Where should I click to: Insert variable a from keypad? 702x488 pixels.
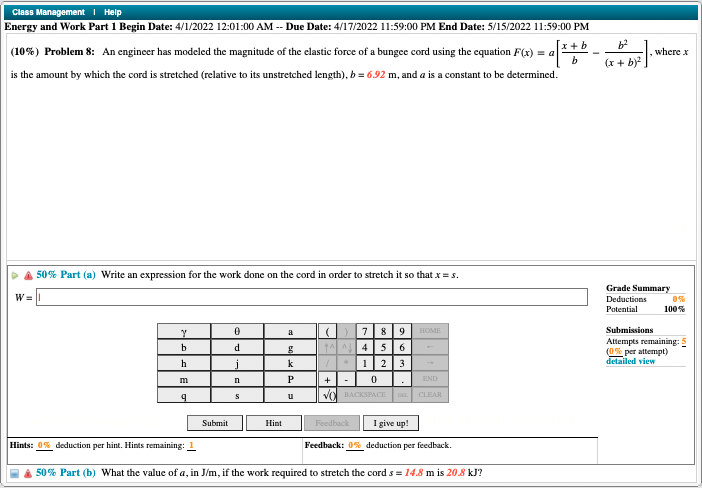click(290, 331)
